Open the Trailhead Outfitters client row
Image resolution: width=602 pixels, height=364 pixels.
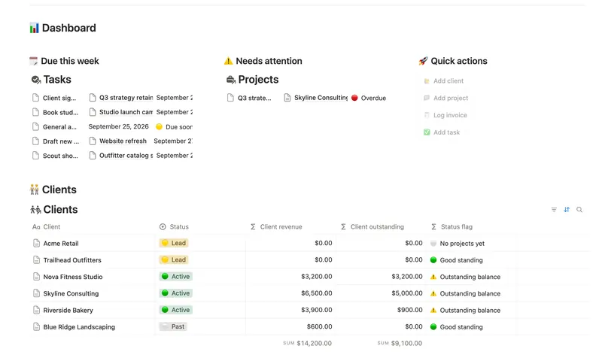click(x=72, y=260)
